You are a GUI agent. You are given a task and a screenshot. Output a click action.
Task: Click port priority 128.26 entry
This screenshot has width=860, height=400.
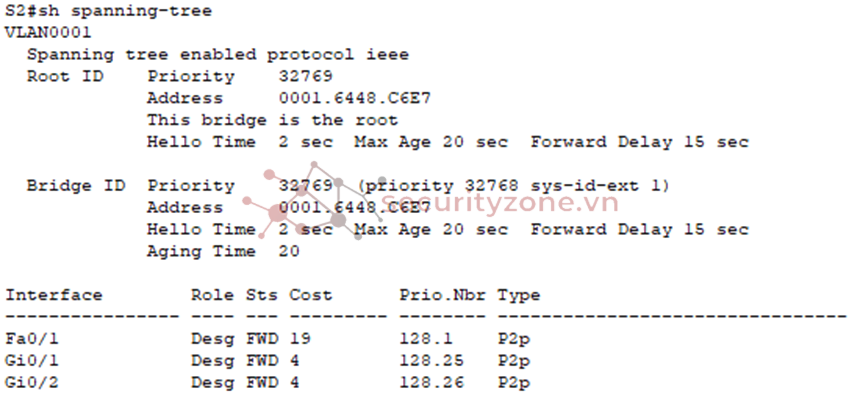(x=431, y=383)
